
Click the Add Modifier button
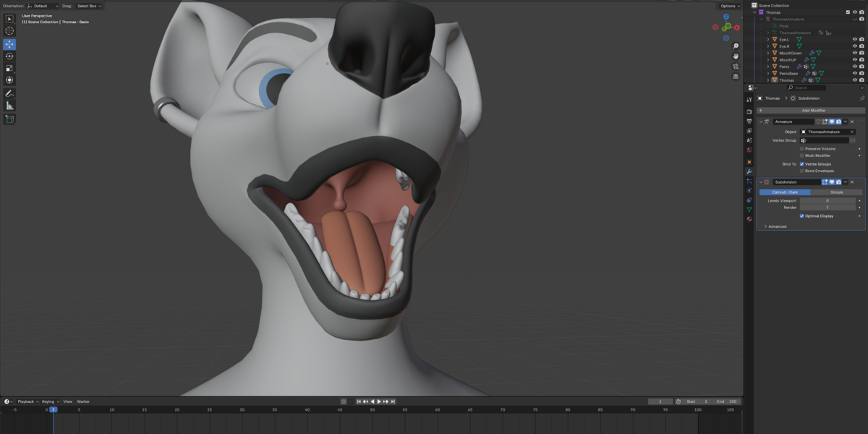(810, 110)
